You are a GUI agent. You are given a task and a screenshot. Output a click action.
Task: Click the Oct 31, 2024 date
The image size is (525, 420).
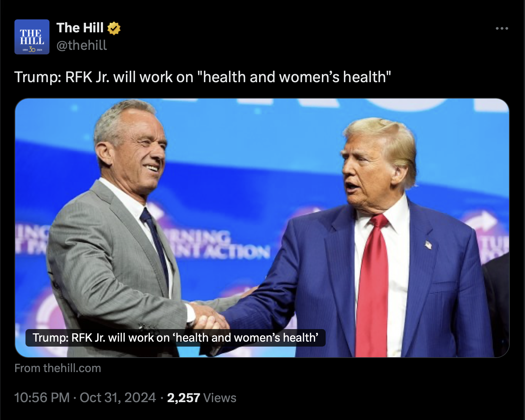(118, 398)
